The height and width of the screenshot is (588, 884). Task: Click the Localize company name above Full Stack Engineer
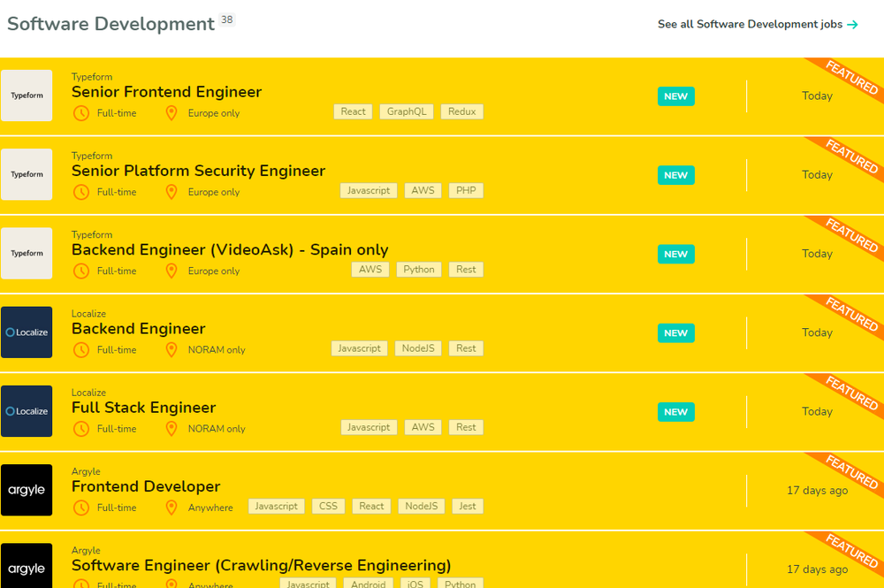coord(88,393)
